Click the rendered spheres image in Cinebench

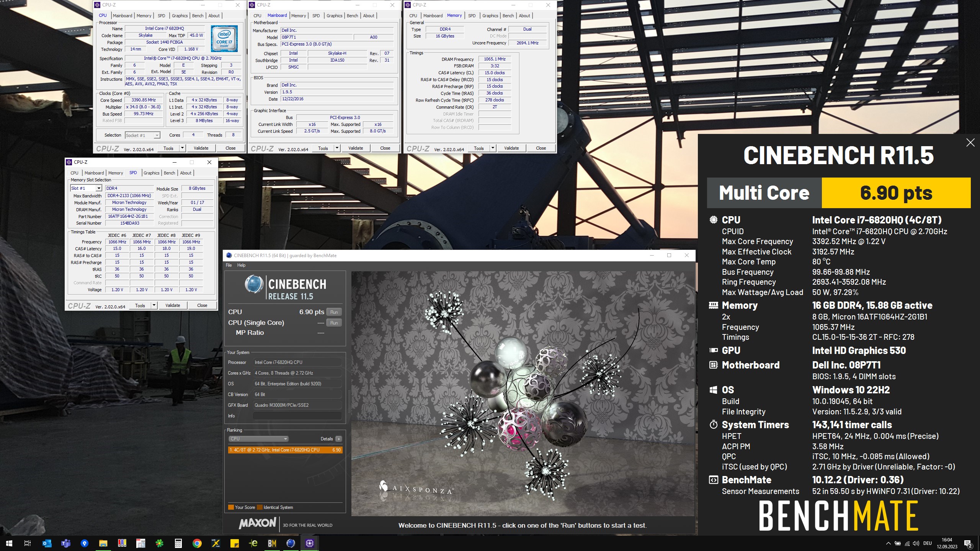(523, 394)
